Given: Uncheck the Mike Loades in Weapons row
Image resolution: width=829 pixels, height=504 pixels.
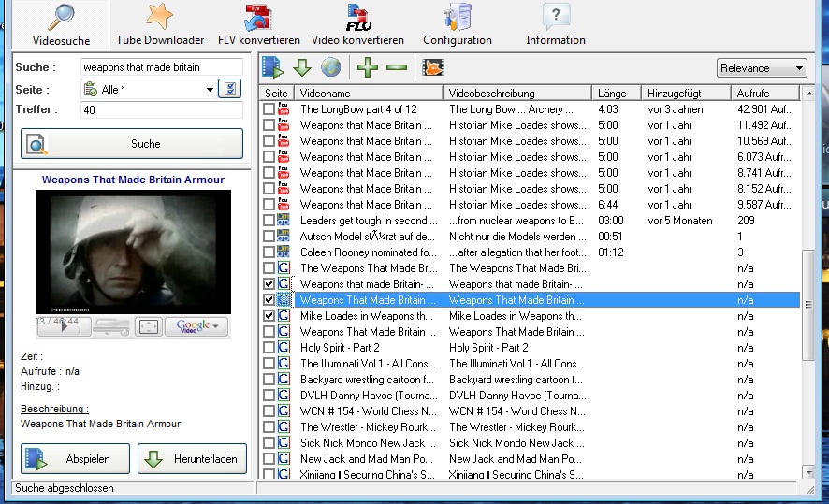Looking at the screenshot, I should point(269,316).
